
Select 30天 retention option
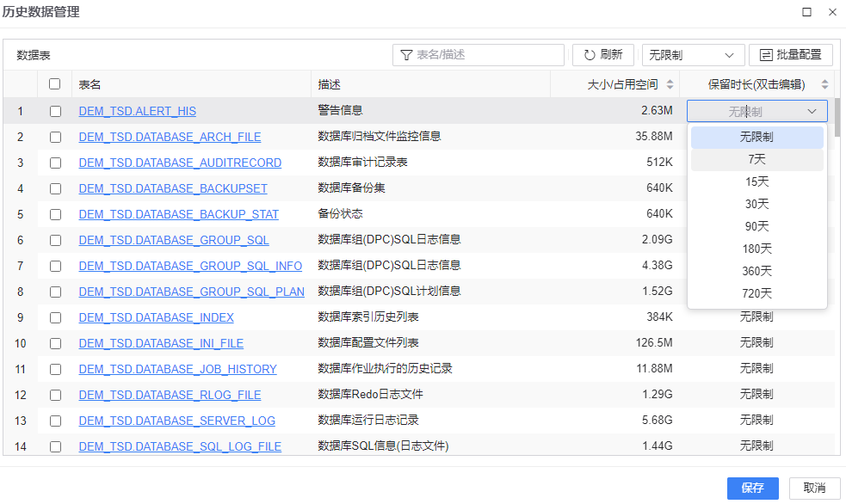point(757,205)
